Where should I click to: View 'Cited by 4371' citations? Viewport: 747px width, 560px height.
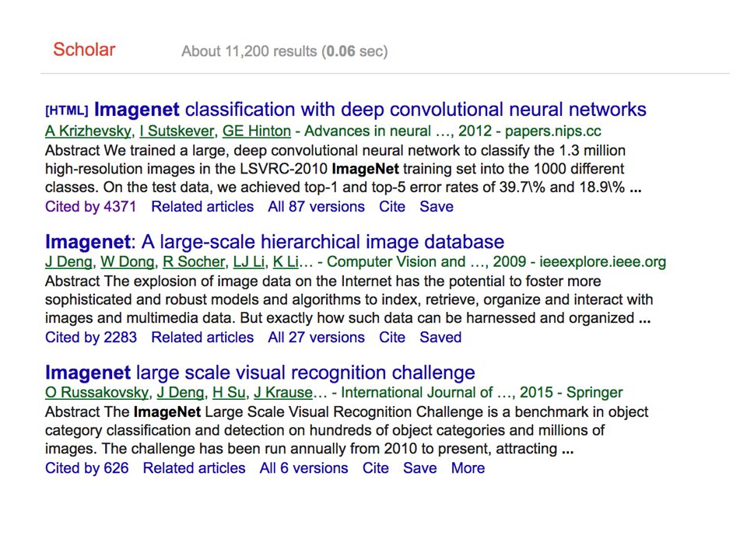coord(90,207)
